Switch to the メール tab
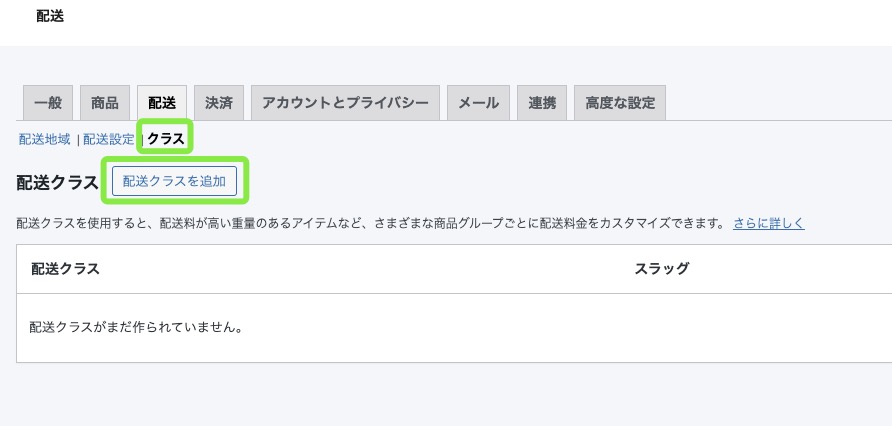Viewport: 892px width, 426px height. point(478,103)
